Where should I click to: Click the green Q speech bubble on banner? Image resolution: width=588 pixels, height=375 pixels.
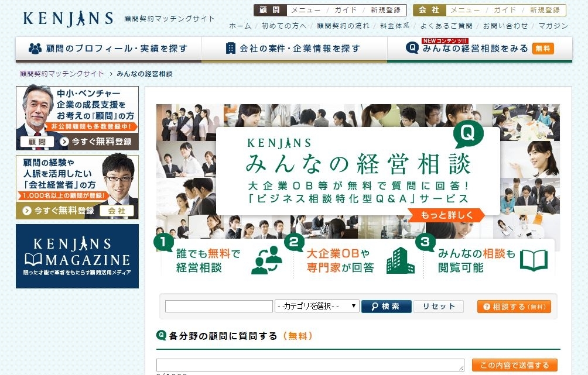pos(468,134)
